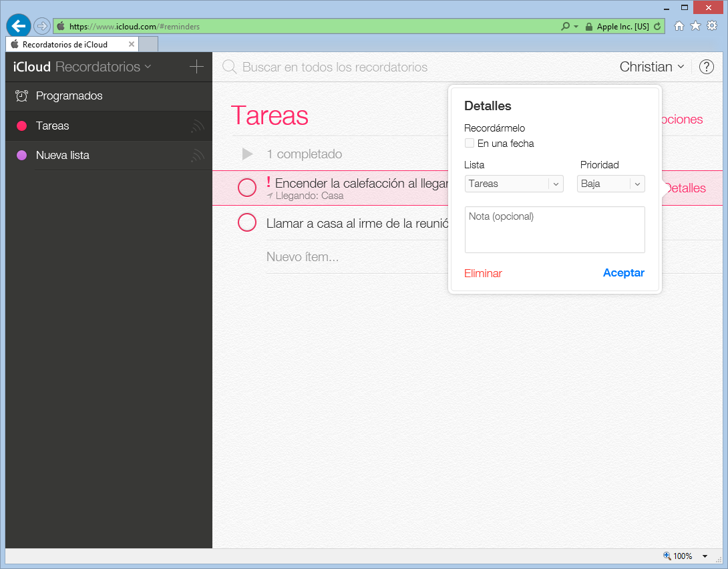Image resolution: width=728 pixels, height=569 pixels.
Task: Click the 'Nuevo ítem...' entry field
Action: tap(303, 256)
